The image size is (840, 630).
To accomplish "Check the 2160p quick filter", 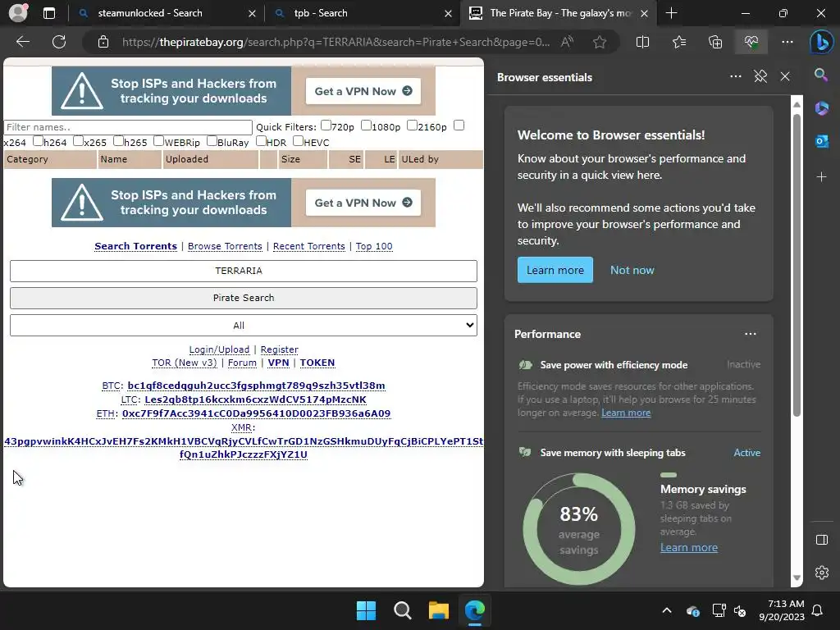I will pos(412,126).
